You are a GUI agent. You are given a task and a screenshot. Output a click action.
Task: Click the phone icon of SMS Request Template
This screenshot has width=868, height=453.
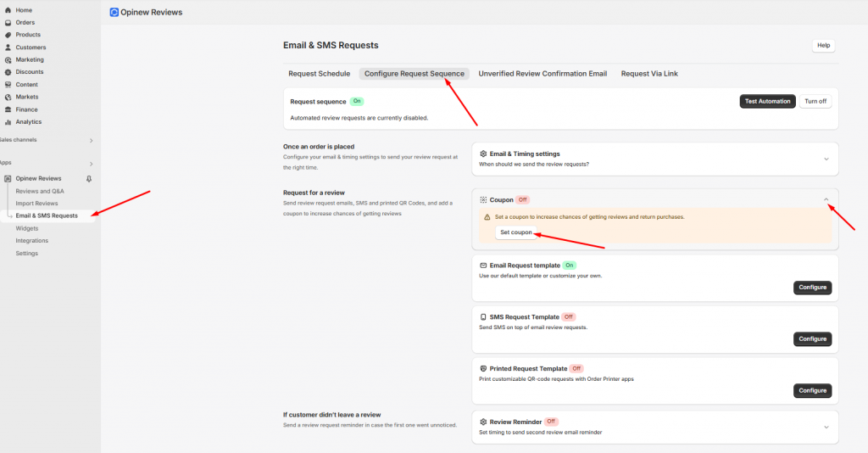(x=483, y=317)
